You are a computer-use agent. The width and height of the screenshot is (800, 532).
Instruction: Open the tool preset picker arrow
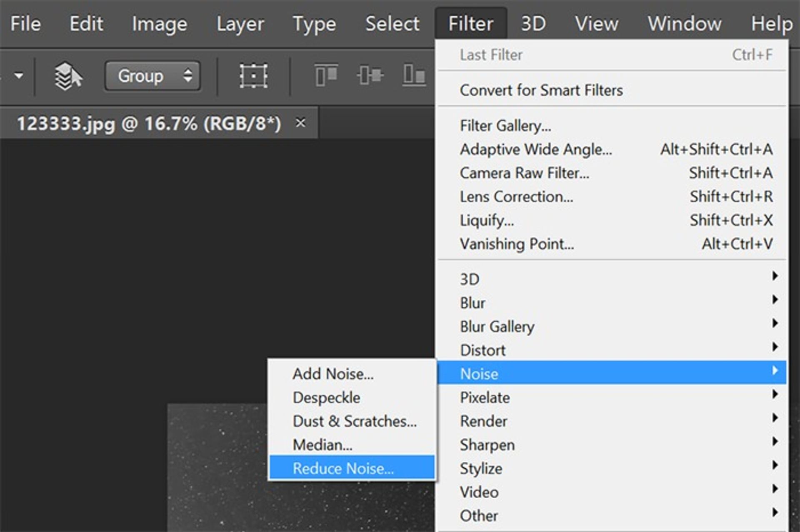[x=18, y=76]
